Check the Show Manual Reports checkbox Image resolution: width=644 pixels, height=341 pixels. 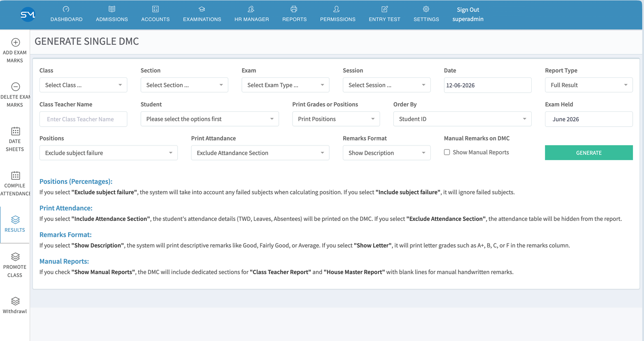447,152
